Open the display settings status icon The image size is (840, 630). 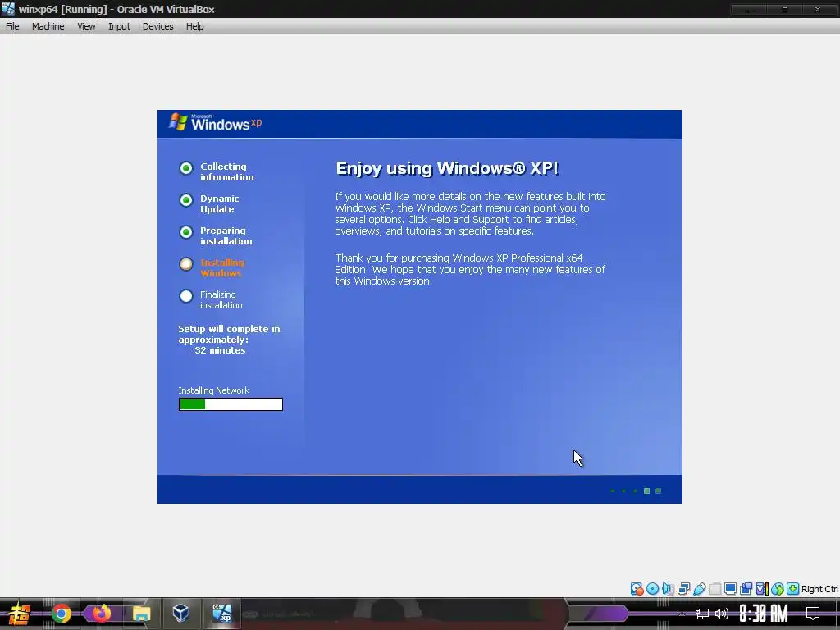pyautogui.click(x=730, y=589)
